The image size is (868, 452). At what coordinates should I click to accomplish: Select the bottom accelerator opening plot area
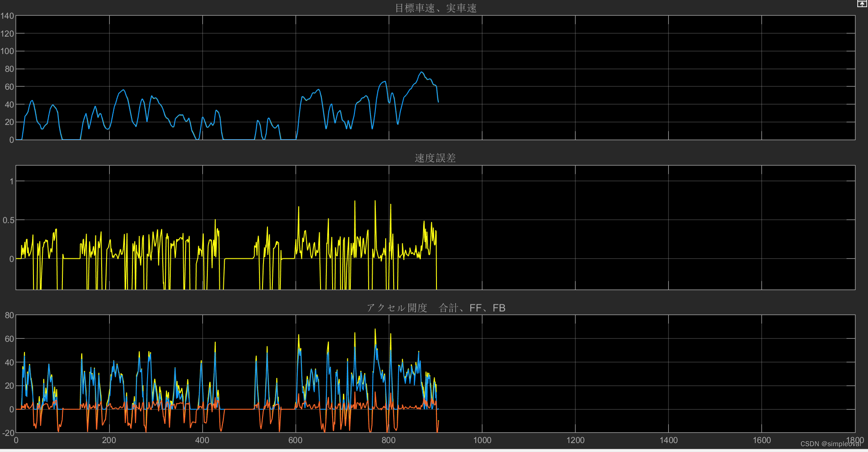[x=435, y=374]
